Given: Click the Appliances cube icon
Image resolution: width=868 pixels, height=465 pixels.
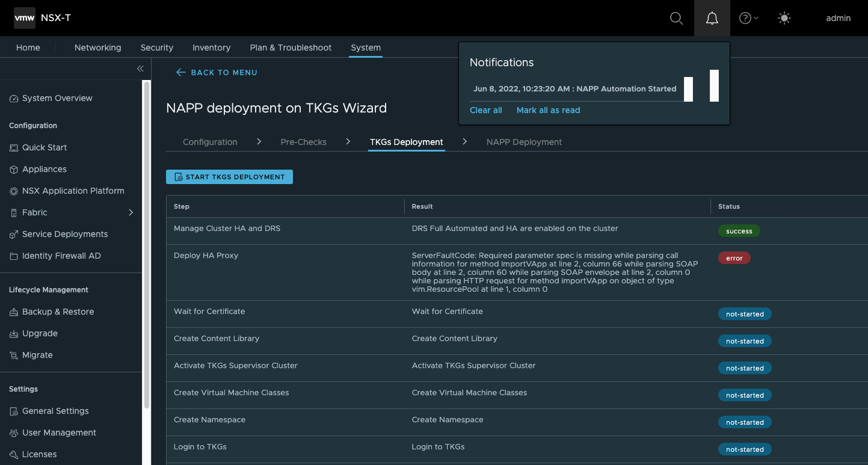Looking at the screenshot, I should pos(14,170).
